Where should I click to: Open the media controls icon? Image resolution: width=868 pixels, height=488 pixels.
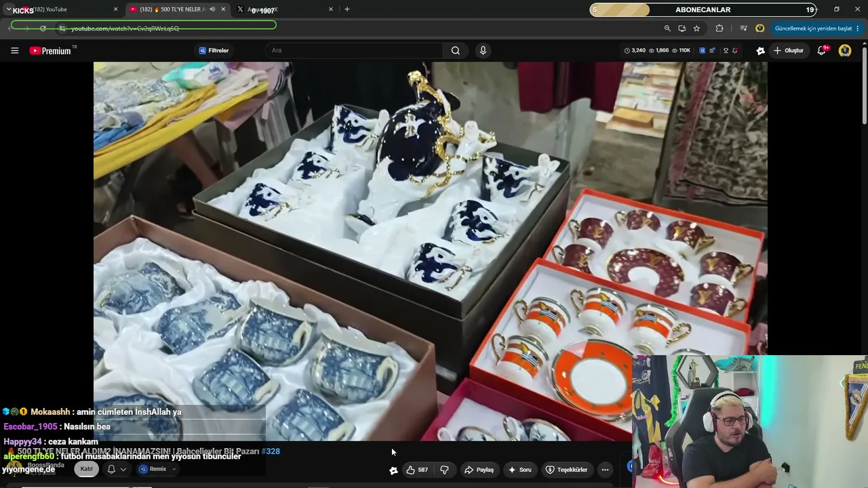point(744,28)
